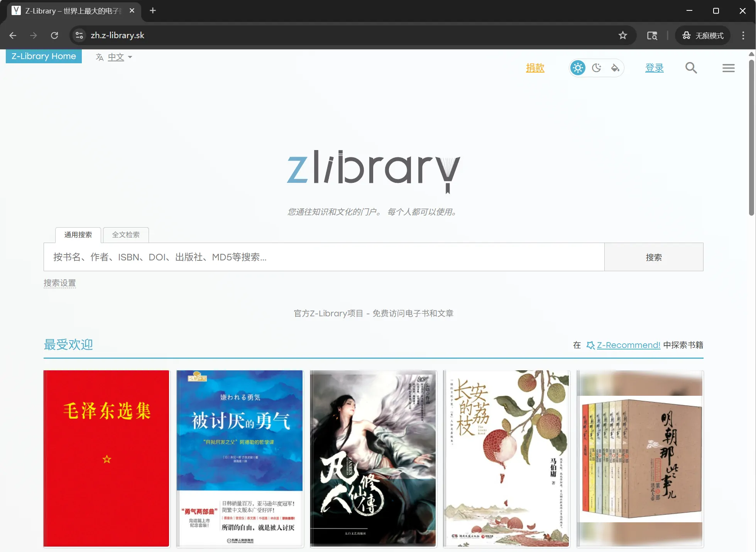Focus the book search input field

[324, 257]
